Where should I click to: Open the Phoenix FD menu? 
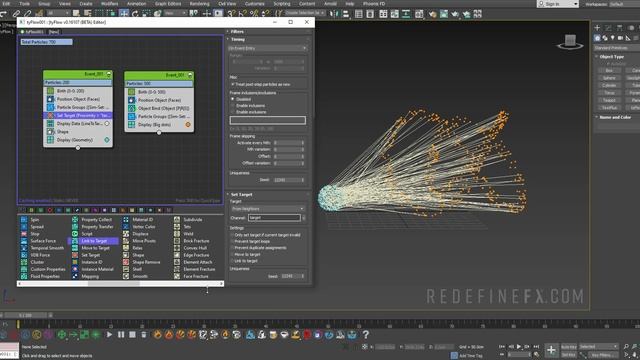pos(374,3)
